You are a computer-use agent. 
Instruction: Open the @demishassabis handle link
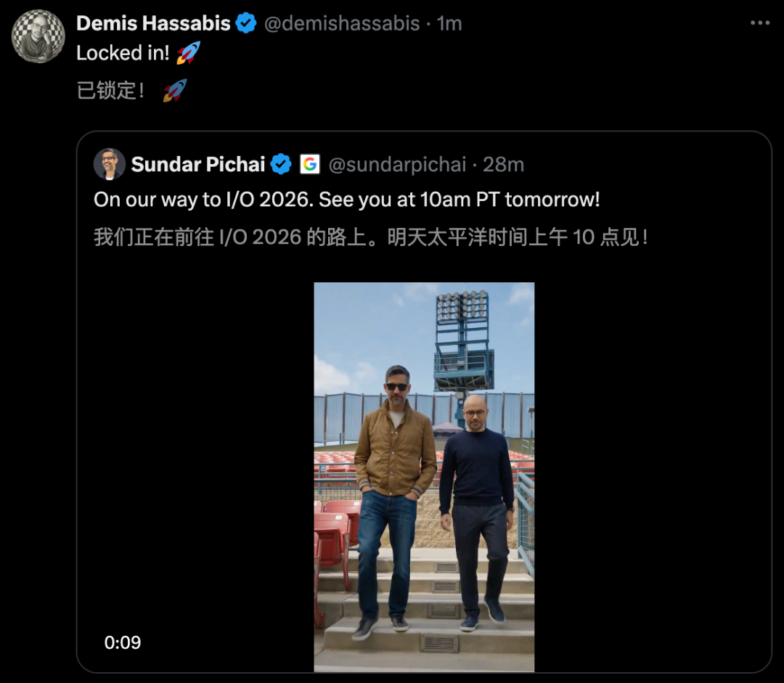pyautogui.click(x=342, y=23)
